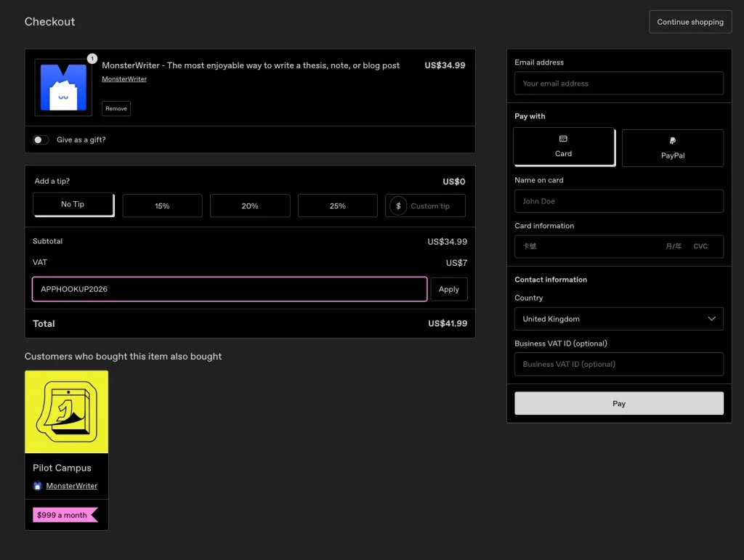Viewport: 744px width, 560px height.
Task: Click the Pilot Campus calendar artwork
Action: pos(66,412)
